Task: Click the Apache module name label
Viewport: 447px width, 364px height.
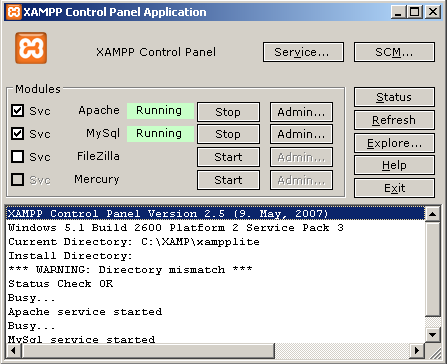Action: [x=99, y=110]
